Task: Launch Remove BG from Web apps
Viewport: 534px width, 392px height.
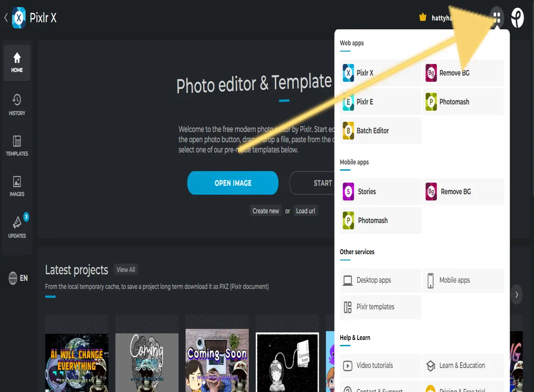Action: 464,73
